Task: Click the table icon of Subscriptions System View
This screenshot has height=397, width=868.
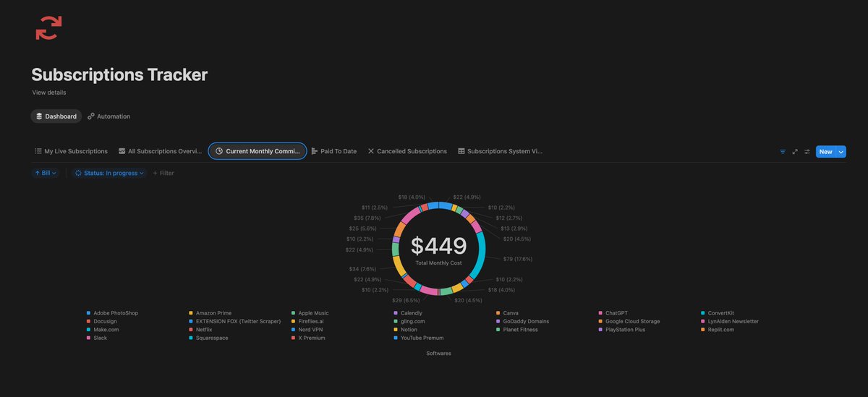Action: (x=461, y=151)
